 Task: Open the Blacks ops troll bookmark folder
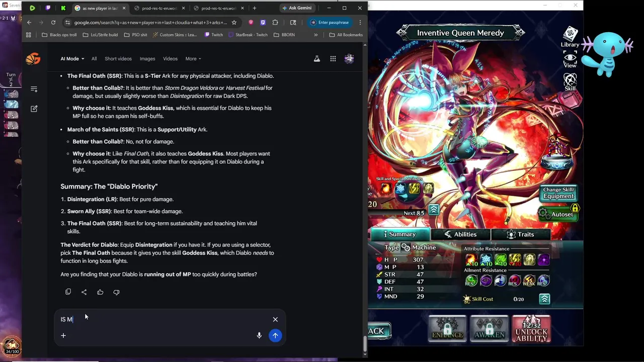pyautogui.click(x=59, y=35)
